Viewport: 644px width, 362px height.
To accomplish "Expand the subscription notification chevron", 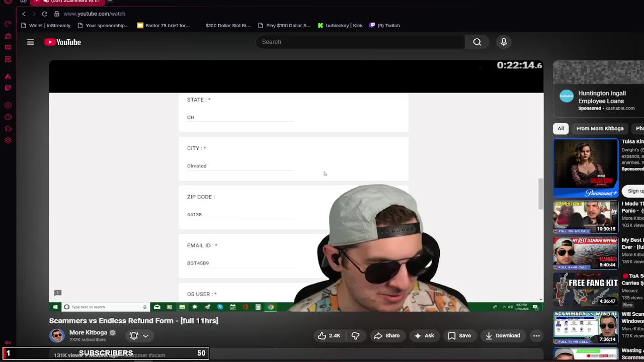I will [145, 336].
